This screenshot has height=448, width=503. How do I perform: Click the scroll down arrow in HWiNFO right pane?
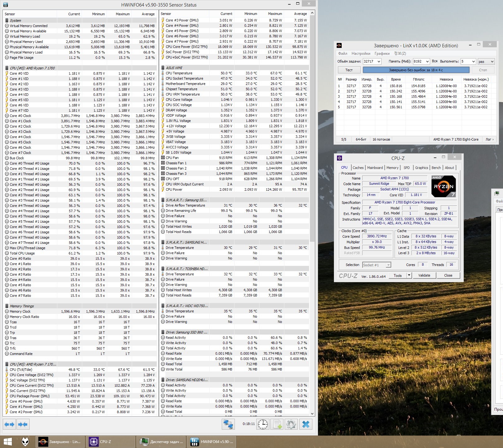pyautogui.click(x=312, y=413)
